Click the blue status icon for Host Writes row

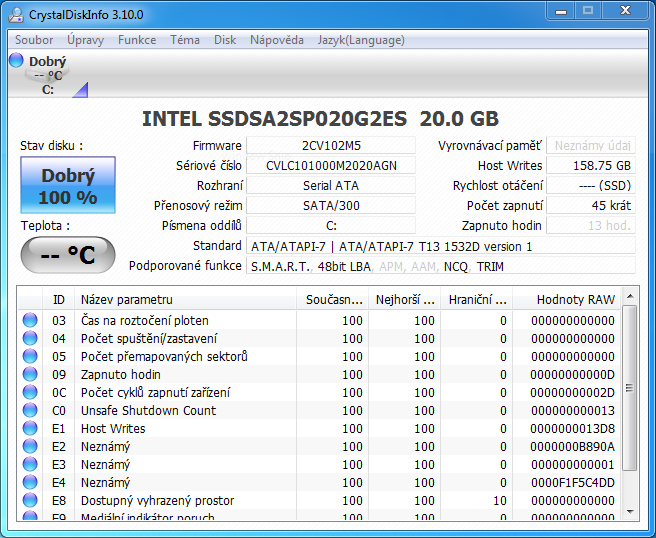click(x=30, y=429)
